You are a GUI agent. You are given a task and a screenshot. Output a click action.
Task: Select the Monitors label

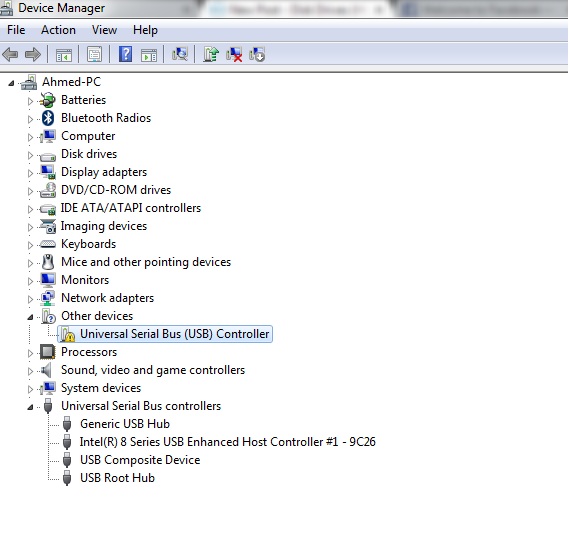coord(85,280)
